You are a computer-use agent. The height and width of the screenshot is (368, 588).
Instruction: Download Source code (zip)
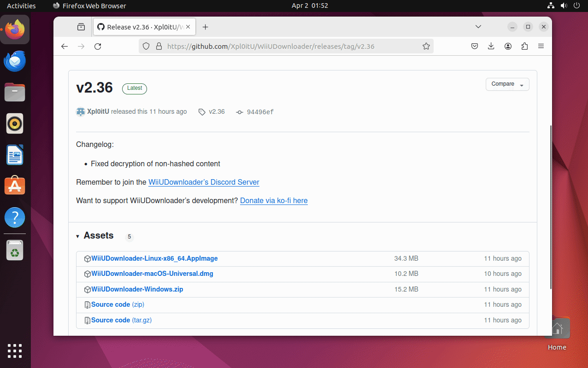pyautogui.click(x=118, y=304)
